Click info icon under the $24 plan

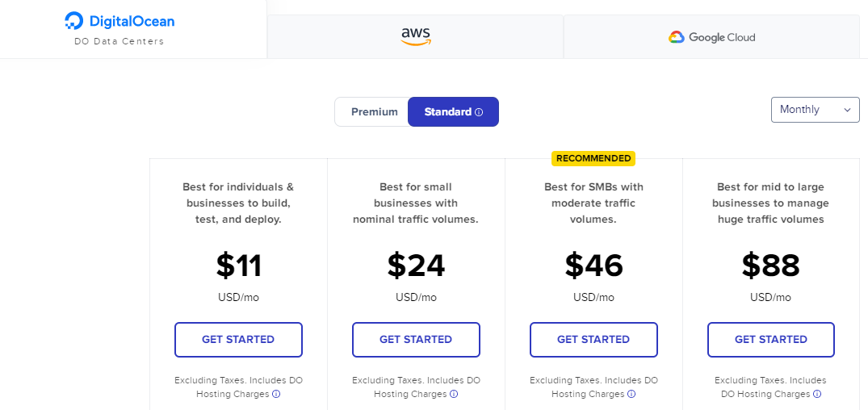454,395
